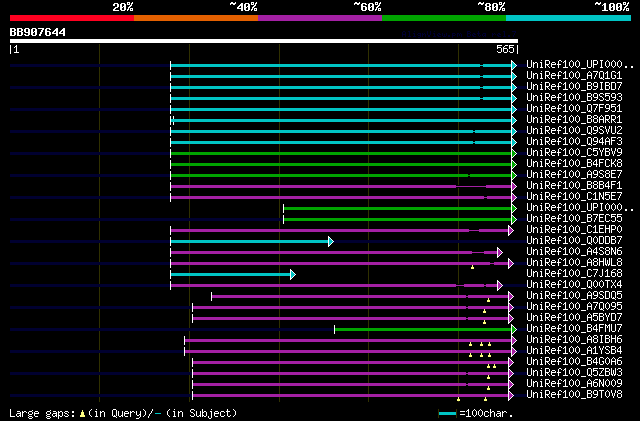Select the purple alignment bar of A4S8N6
The width and height of the screenshot is (640, 421).
tap(336, 252)
